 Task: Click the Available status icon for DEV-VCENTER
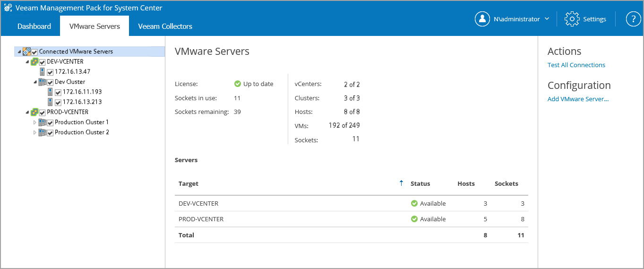pyautogui.click(x=414, y=203)
